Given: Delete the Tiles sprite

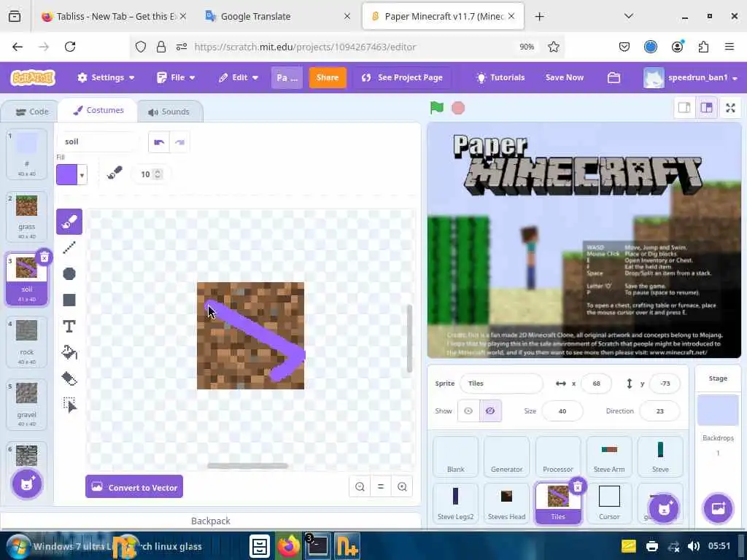Looking at the screenshot, I should [578, 486].
